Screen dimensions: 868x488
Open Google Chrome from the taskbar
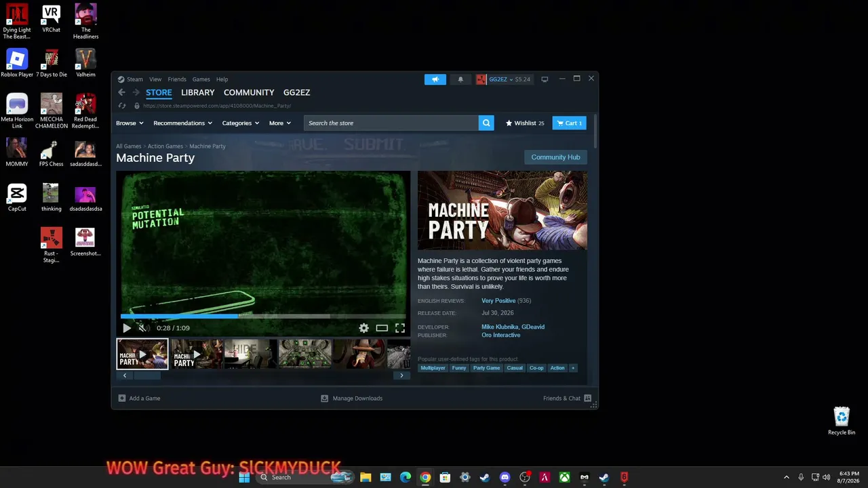point(425,477)
